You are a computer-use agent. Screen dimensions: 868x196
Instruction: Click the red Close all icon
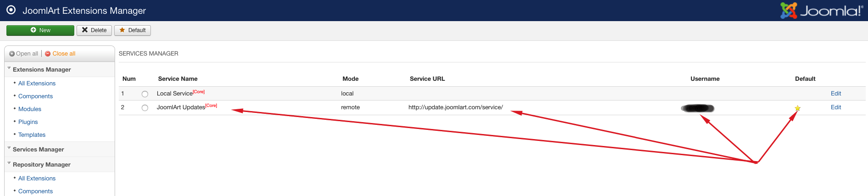coord(48,54)
